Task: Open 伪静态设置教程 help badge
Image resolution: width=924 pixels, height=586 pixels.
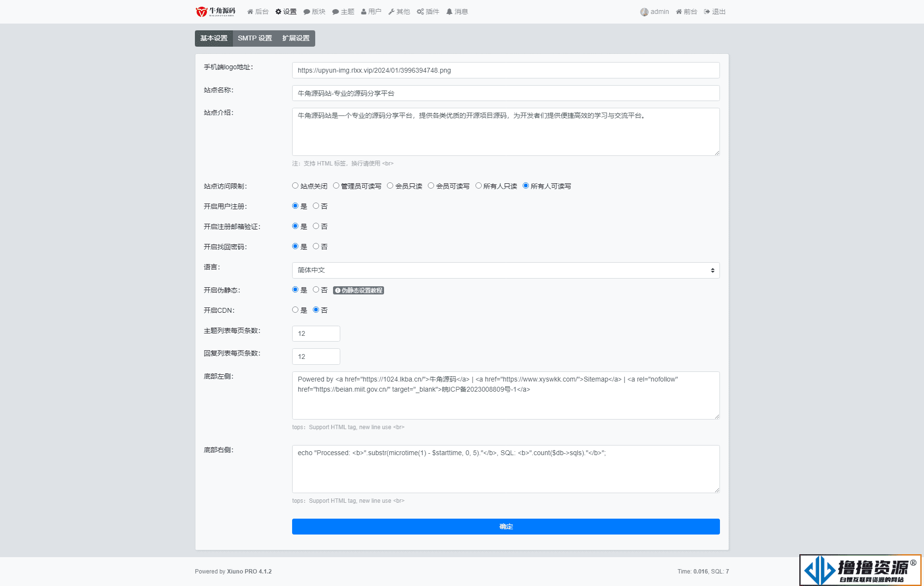Action: [359, 291]
